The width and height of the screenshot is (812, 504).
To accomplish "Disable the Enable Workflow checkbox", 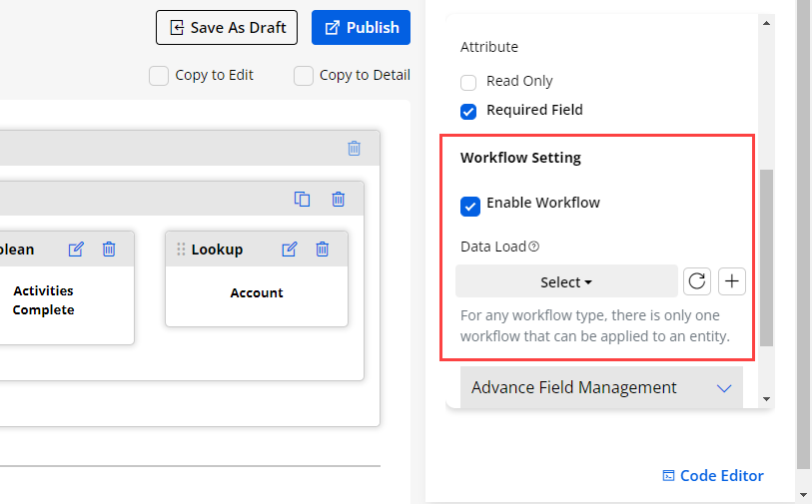I will 469,206.
